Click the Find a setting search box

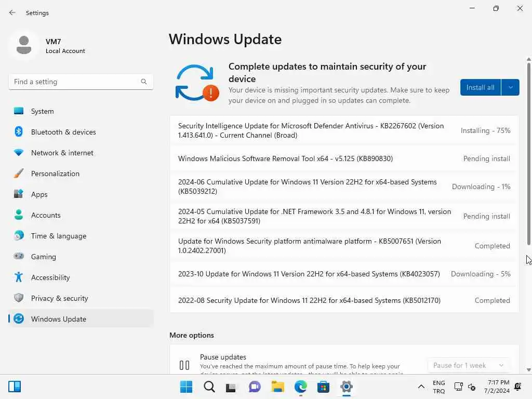[x=81, y=82]
